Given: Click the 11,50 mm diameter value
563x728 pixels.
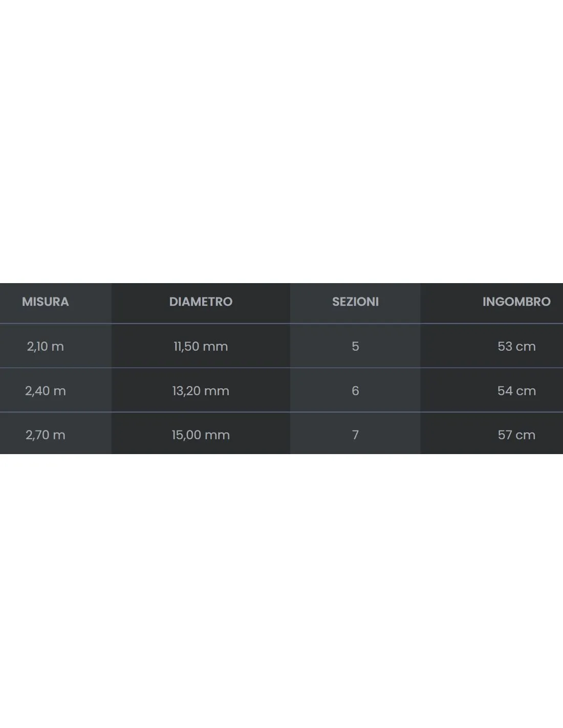Looking at the screenshot, I should pos(201,346).
